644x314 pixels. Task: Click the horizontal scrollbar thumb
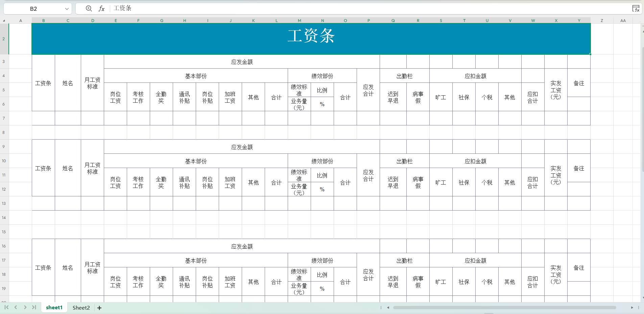click(x=504, y=308)
